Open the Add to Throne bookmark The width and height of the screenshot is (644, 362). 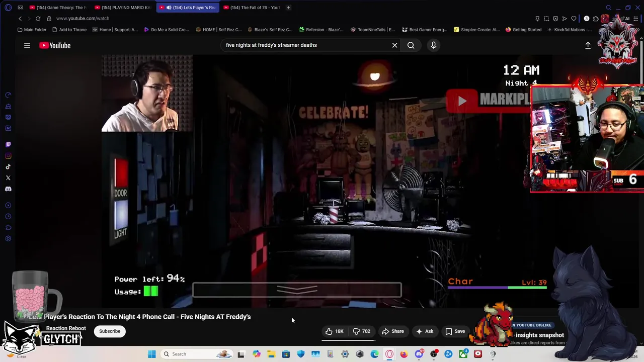coord(69,30)
